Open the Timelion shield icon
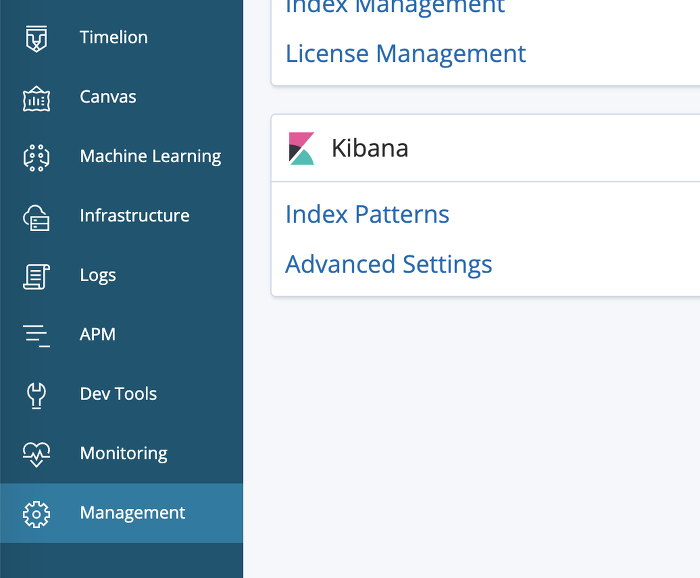Screen dimensions: 700x578 click(36, 38)
